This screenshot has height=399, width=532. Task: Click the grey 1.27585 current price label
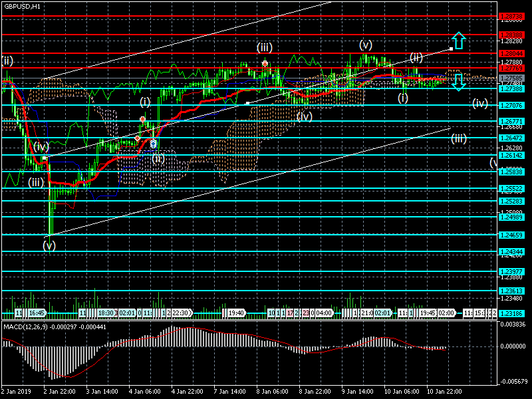(x=512, y=78)
